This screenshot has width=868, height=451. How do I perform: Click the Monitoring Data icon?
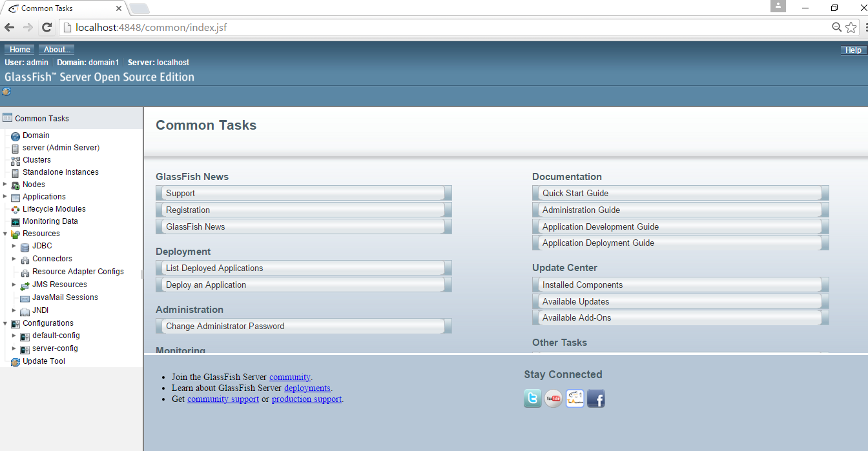15,222
